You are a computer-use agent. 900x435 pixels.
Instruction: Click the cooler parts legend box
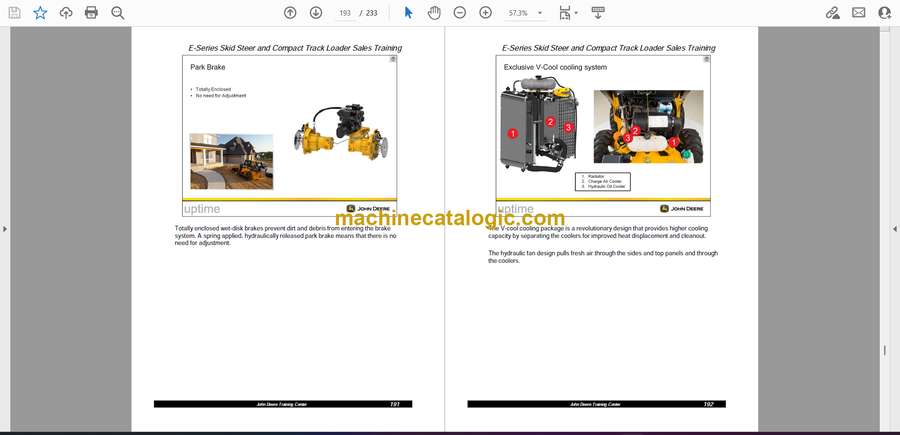pos(603,181)
